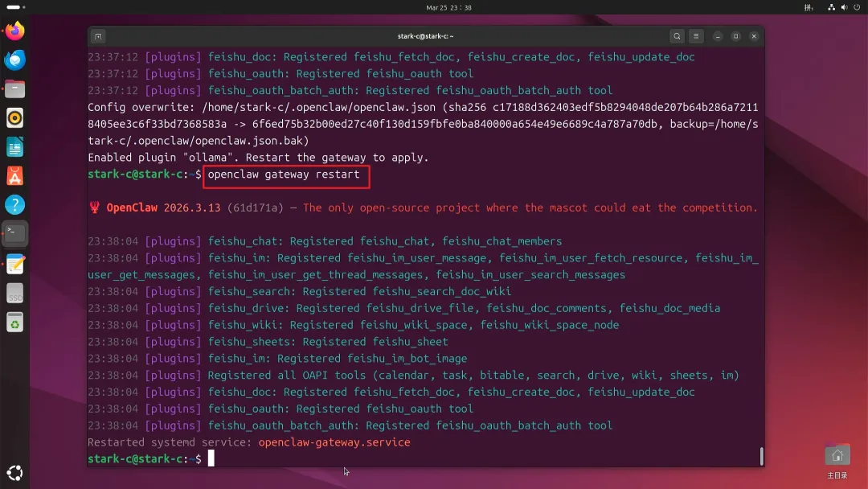Open a new terminal tab button

click(x=98, y=36)
